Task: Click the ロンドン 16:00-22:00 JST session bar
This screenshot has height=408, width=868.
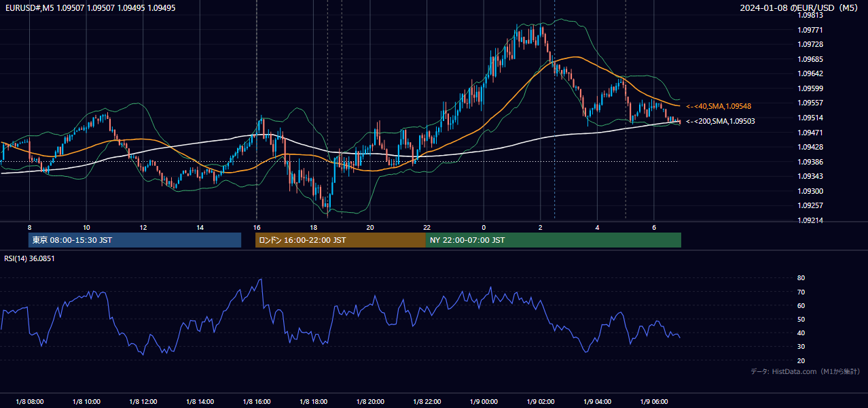Action: point(340,240)
